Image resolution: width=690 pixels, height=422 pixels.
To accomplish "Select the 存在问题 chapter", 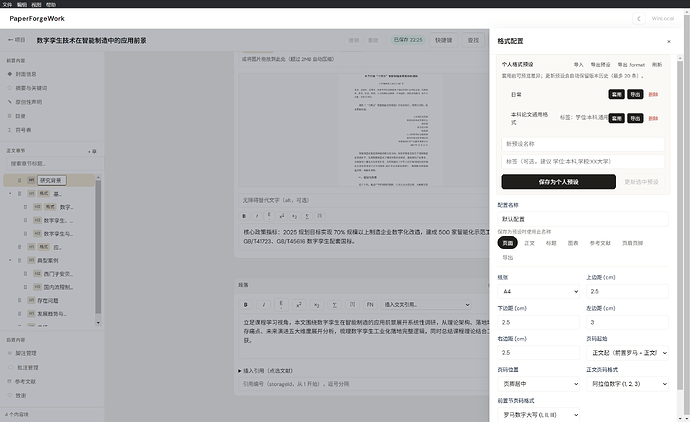I will tap(48, 301).
